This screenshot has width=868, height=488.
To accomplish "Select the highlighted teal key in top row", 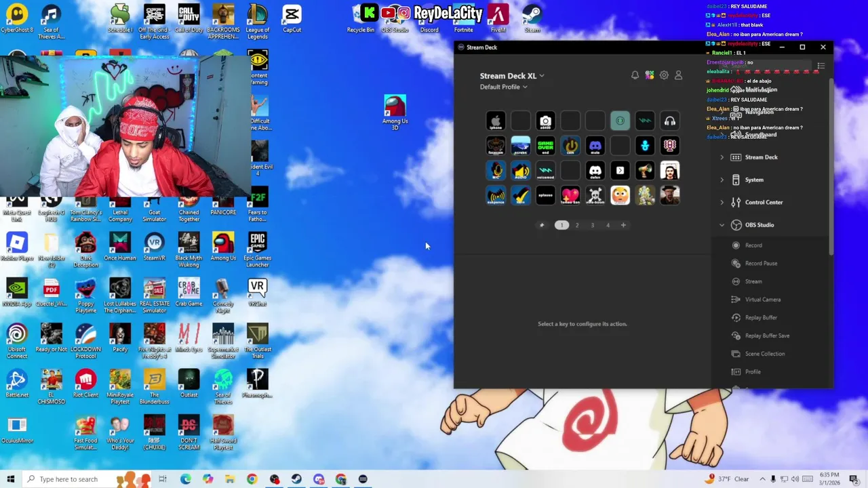I will coord(620,121).
